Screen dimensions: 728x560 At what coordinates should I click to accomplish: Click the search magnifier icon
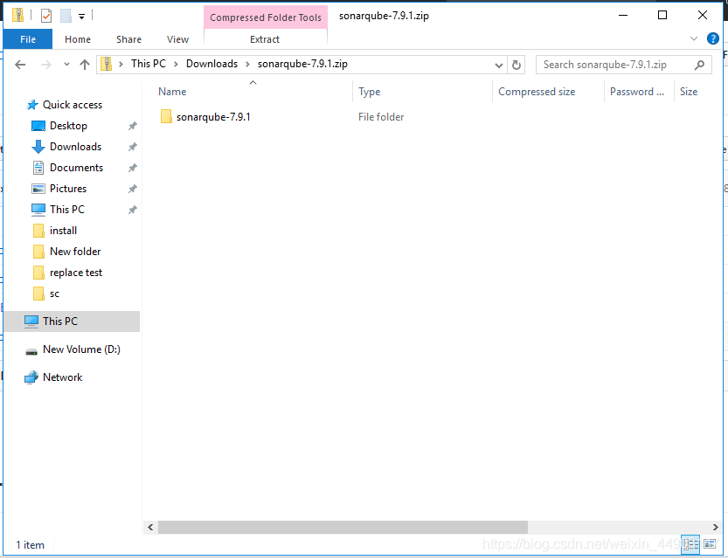click(699, 65)
